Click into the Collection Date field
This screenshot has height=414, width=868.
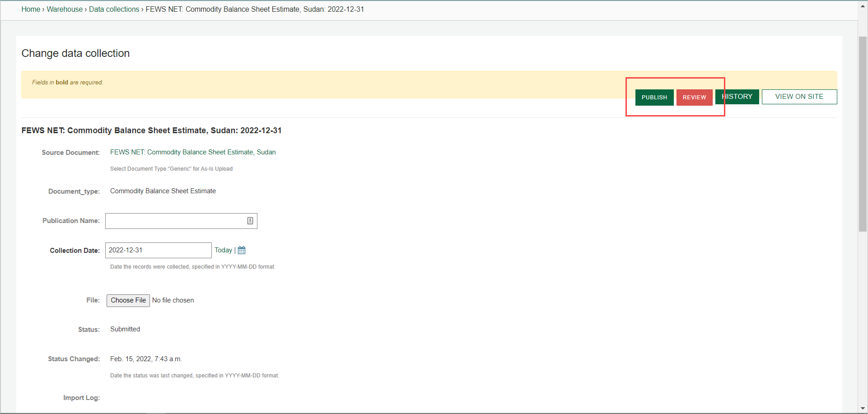pyautogui.click(x=158, y=250)
